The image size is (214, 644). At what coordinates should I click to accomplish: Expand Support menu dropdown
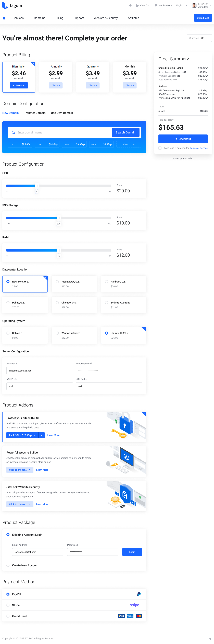click(80, 18)
